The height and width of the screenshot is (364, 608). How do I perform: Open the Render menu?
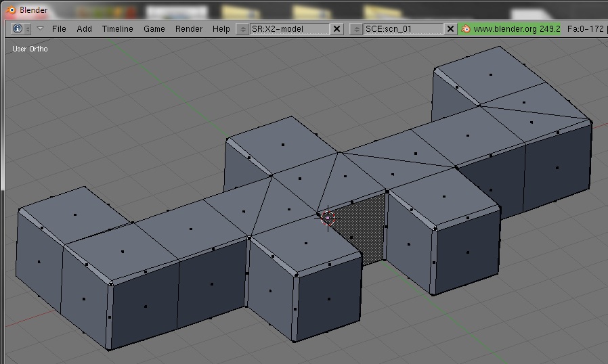(189, 28)
